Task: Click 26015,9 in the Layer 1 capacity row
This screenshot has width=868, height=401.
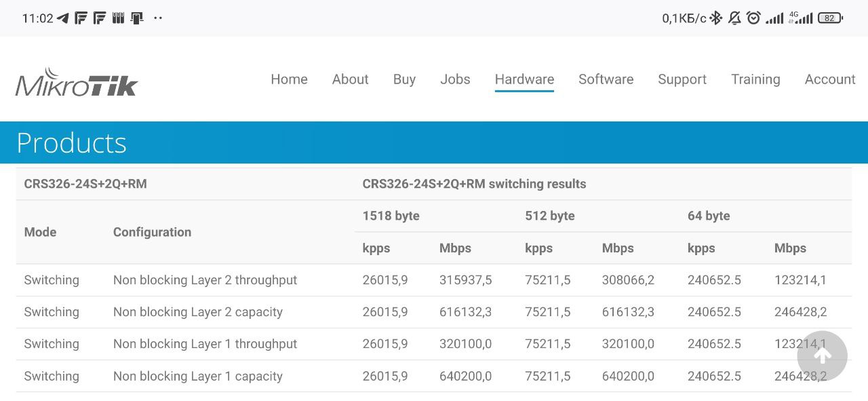Action: 385,377
